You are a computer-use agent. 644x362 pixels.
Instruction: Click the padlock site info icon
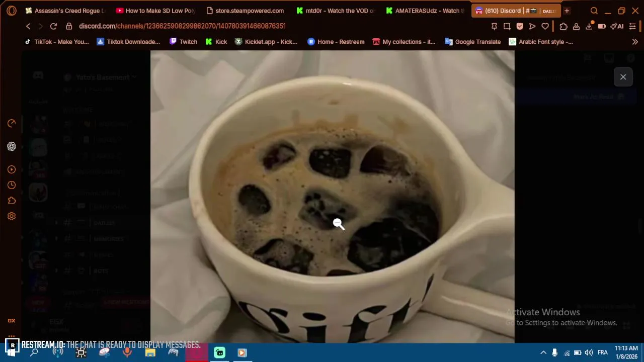[69, 26]
